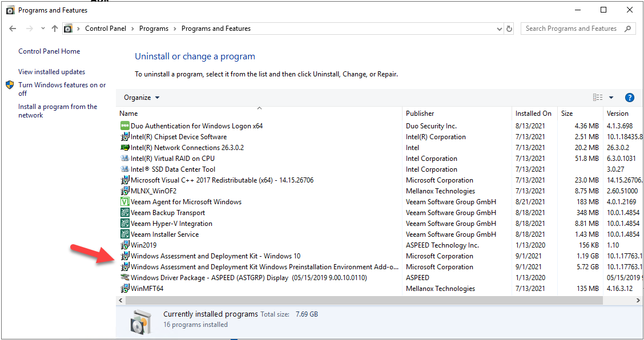The height and width of the screenshot is (340, 644).
Task: Click the Windows Assessment and Deployment Kit - Windows 10 icon
Action: pyautogui.click(x=125, y=256)
